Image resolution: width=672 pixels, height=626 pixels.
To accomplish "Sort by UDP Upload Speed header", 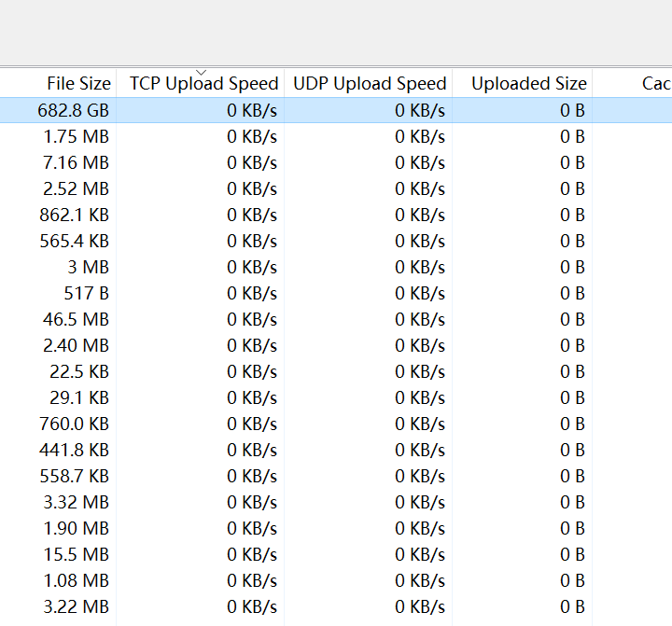I will [x=369, y=83].
